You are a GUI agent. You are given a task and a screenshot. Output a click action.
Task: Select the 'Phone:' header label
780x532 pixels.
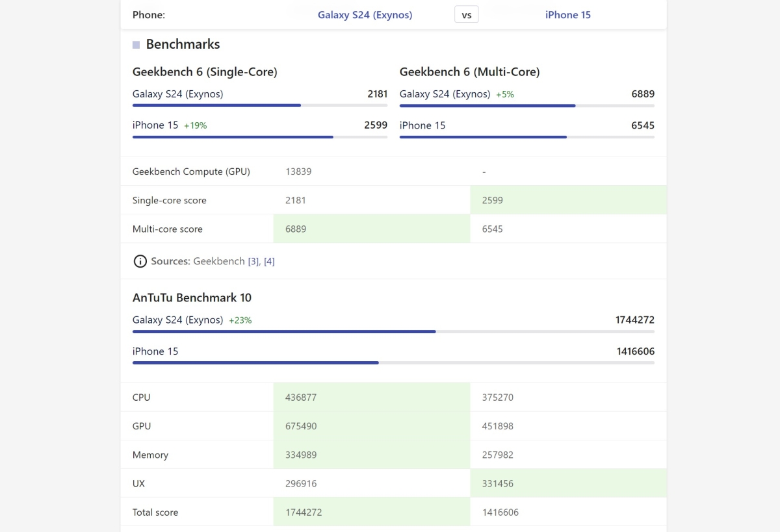click(149, 14)
